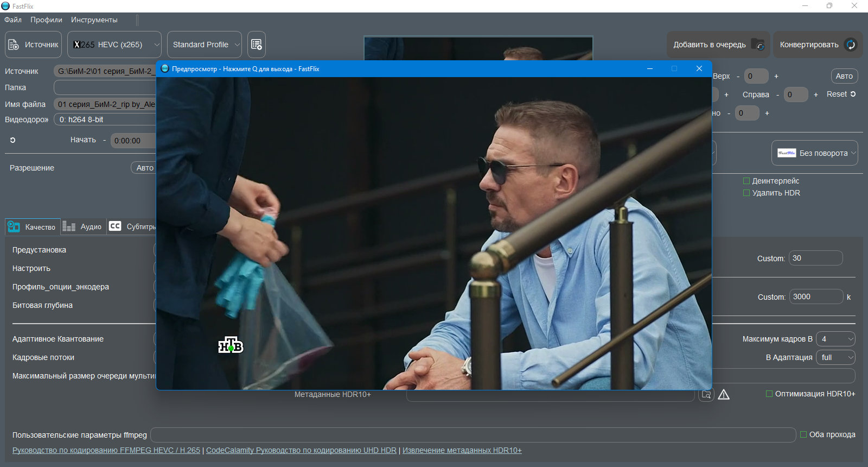Click the reset time arrow near Начать

(12, 140)
